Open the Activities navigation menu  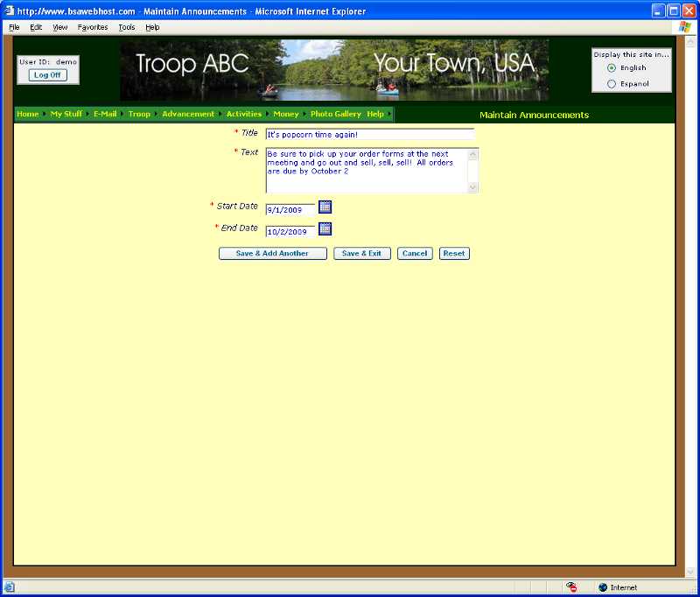click(x=244, y=115)
